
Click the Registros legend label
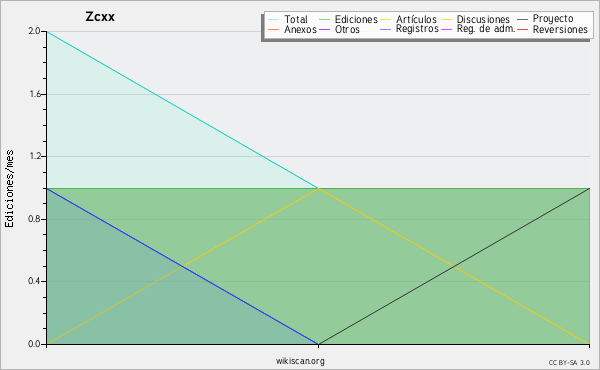click(417, 29)
